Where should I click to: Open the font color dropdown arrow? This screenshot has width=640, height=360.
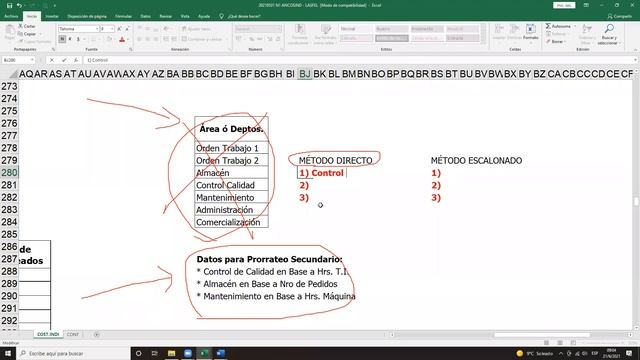128,39
